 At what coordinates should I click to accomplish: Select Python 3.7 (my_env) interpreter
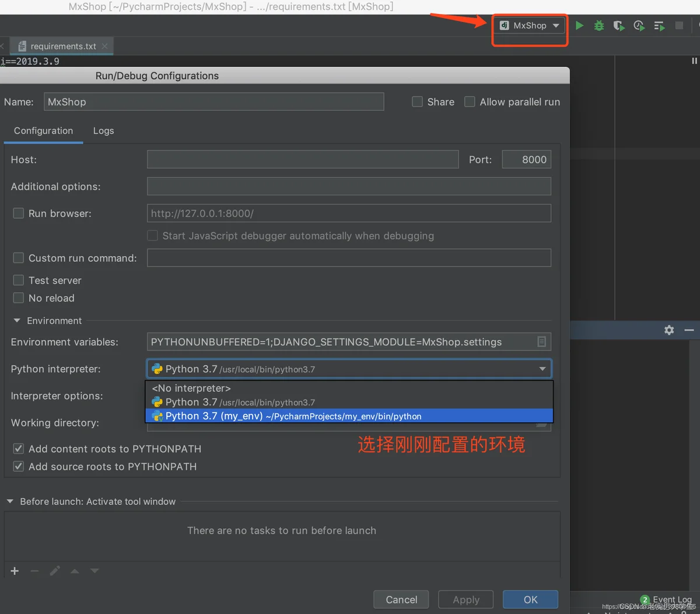(x=349, y=416)
